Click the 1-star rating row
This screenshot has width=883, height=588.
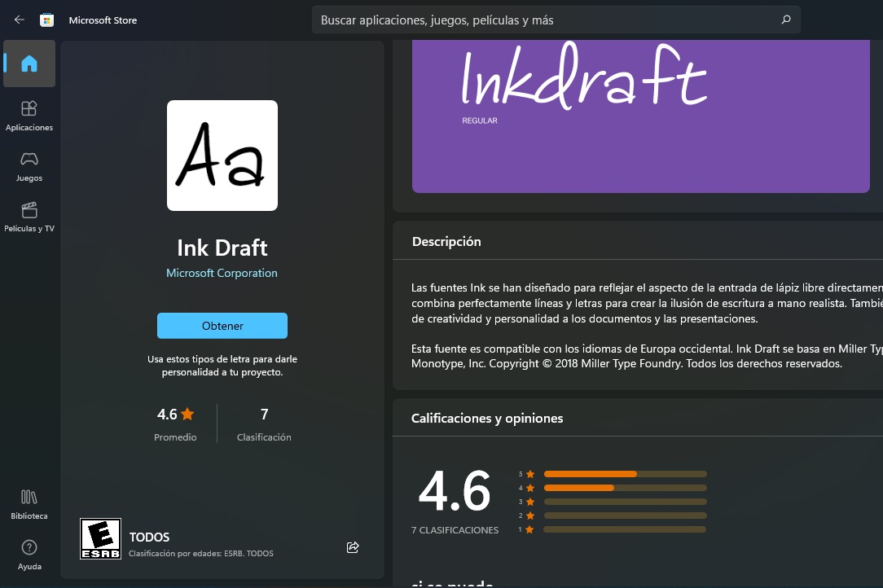pyautogui.click(x=625, y=529)
